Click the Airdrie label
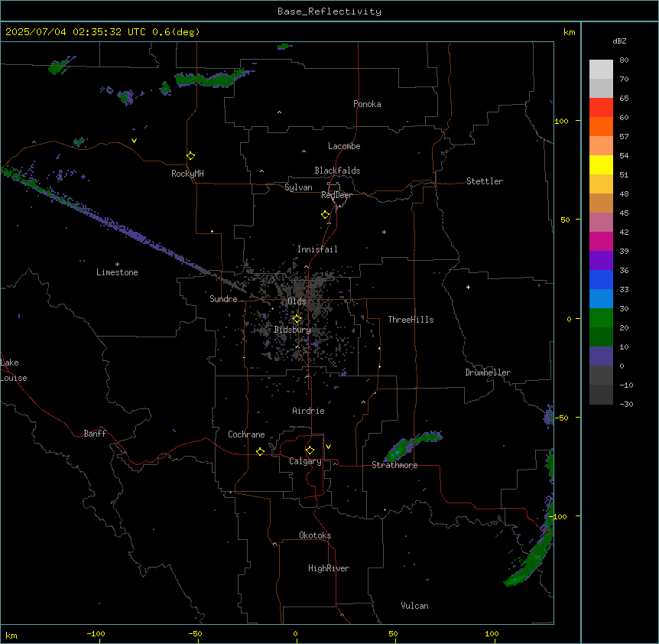The width and height of the screenshot is (659, 644). click(308, 411)
